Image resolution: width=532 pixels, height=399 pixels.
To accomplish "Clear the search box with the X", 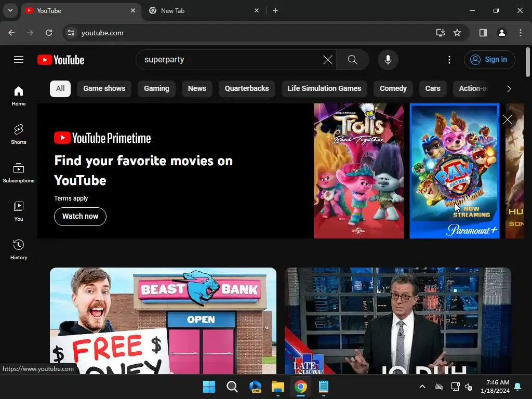I will (x=328, y=60).
